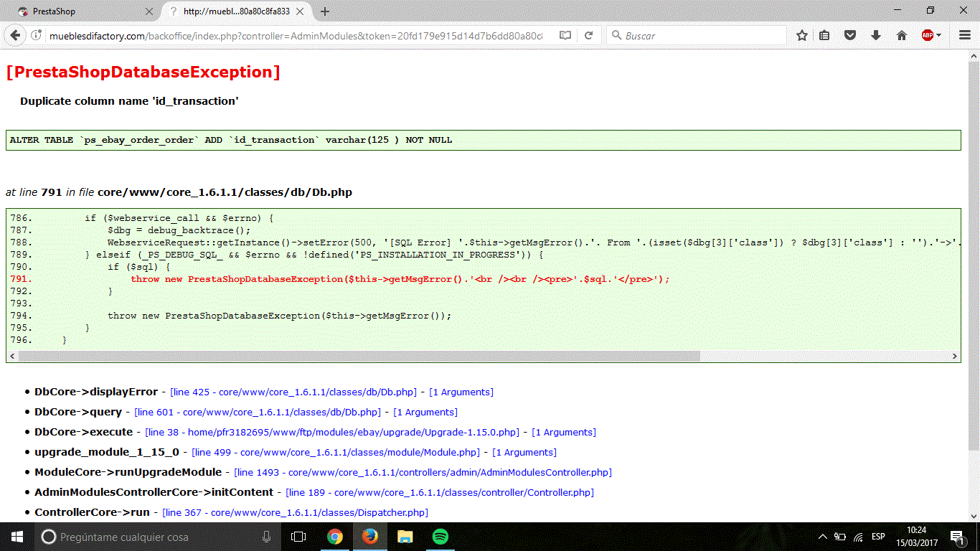The image size is (980, 551).
Task: Click the page vertical scrollbar
Action: (974, 287)
